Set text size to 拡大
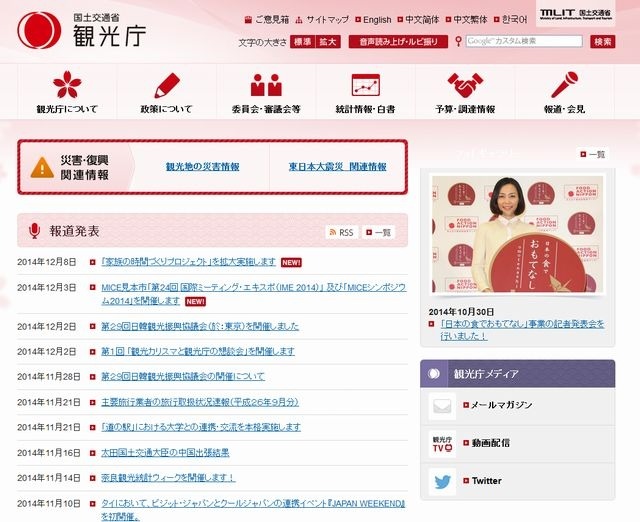 pos(328,42)
